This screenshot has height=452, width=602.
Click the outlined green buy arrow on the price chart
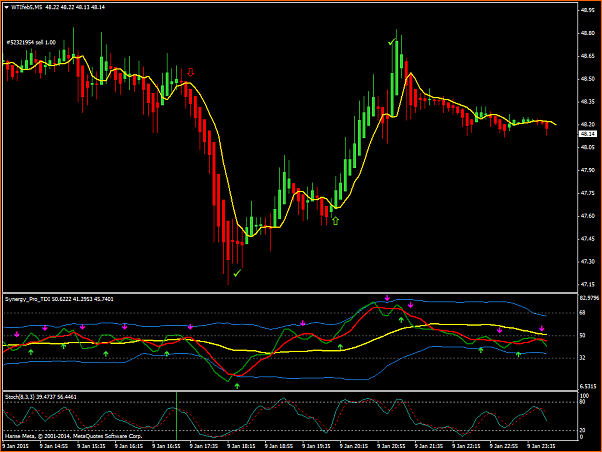336,221
